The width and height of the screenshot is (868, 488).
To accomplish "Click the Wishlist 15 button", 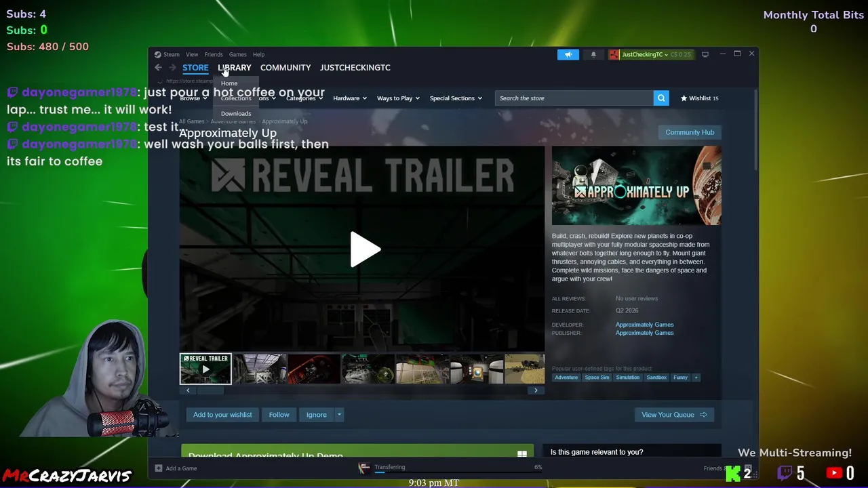I will (x=699, y=98).
